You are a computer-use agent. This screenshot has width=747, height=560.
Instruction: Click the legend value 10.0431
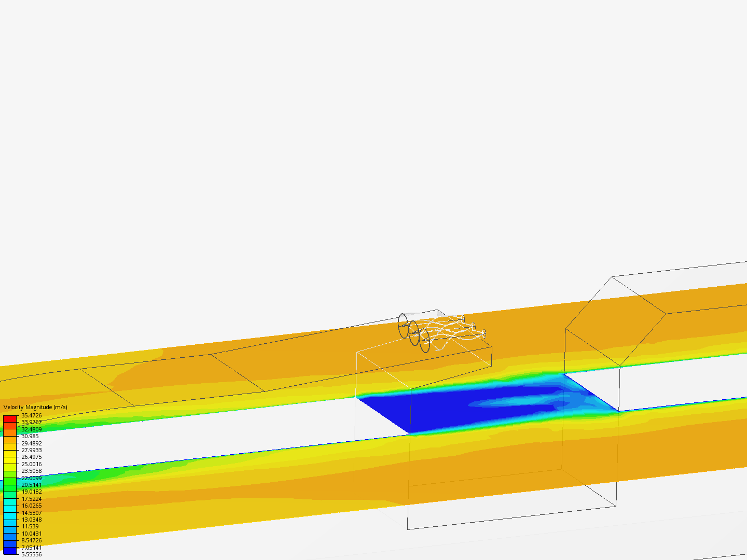(x=32, y=534)
